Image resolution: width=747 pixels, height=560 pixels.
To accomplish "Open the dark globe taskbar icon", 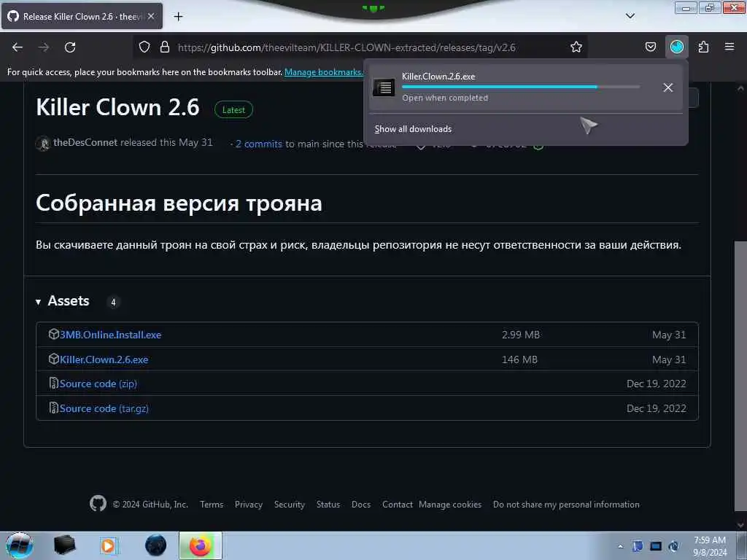I will (156, 545).
